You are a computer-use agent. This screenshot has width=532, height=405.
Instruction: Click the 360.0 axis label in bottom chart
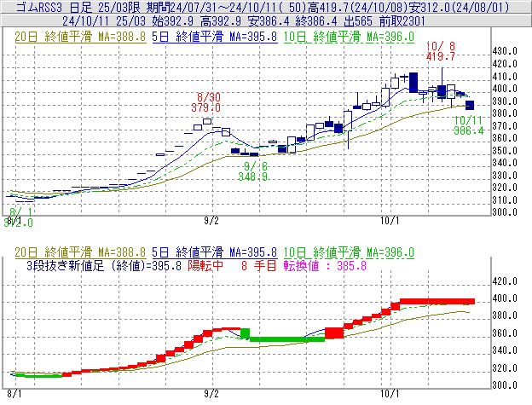tap(505, 333)
